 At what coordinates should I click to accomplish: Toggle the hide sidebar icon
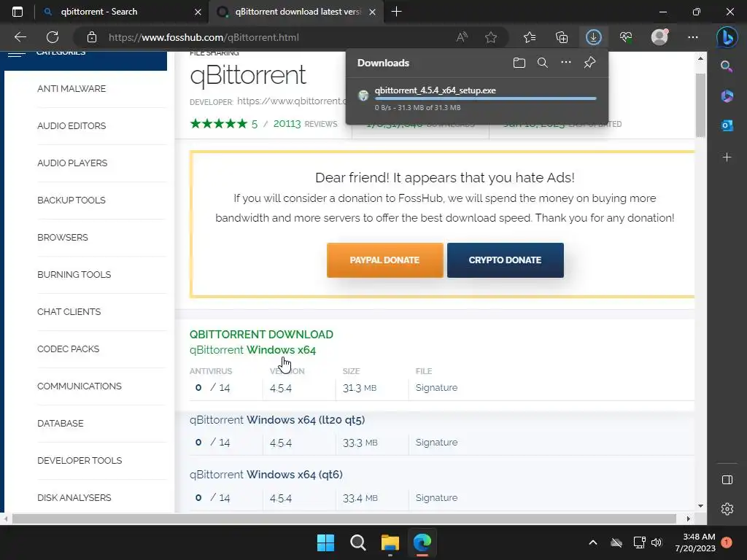(727, 480)
